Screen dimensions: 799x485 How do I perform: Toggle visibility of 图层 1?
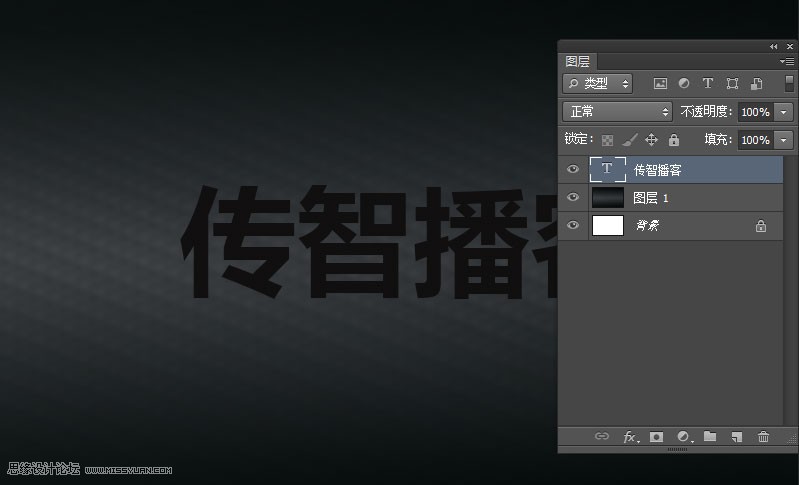(x=573, y=198)
